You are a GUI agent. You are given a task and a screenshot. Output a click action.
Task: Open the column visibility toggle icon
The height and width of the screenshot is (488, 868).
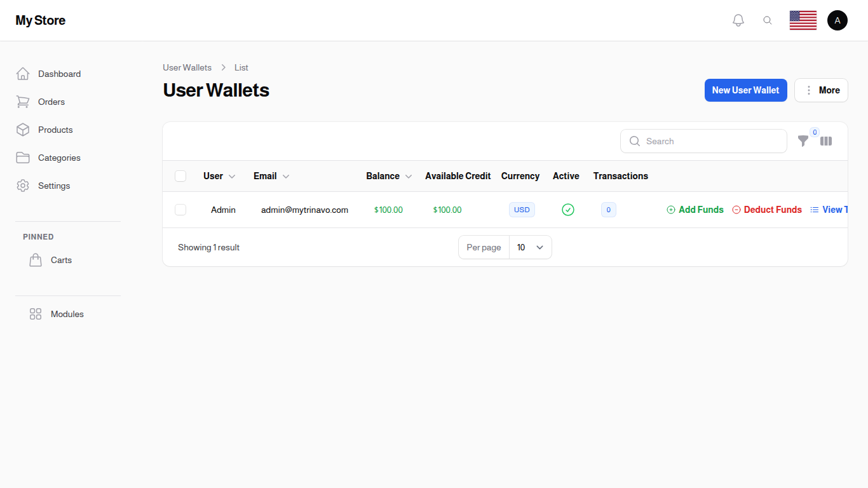tap(826, 141)
